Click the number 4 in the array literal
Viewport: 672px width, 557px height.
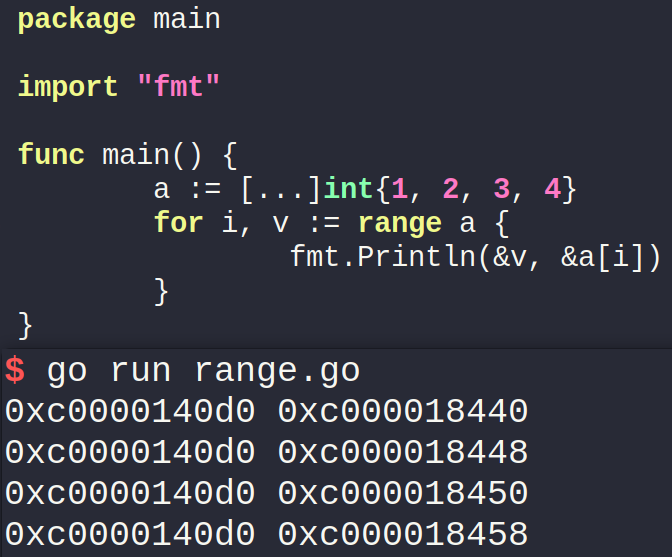coord(553,189)
